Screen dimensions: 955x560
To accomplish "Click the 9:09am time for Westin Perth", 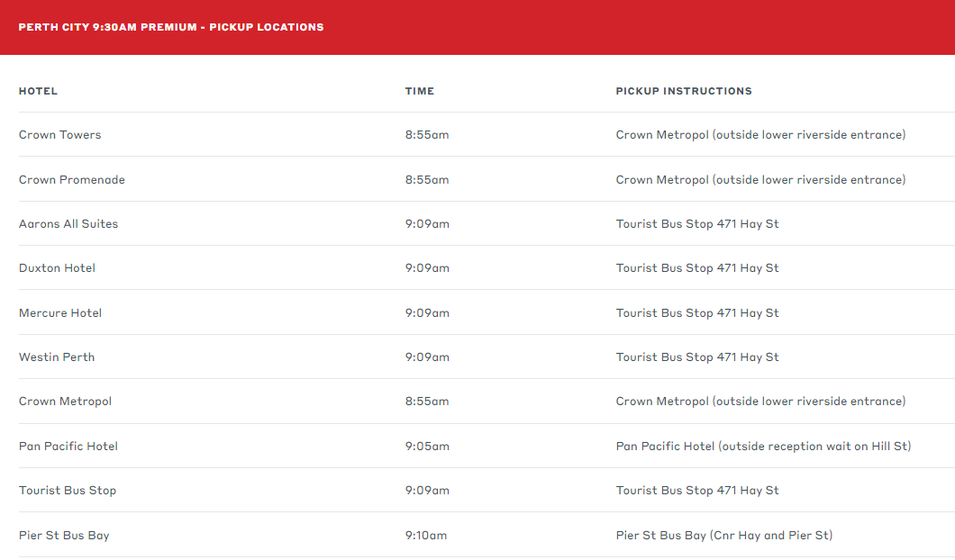I will click(x=427, y=357).
